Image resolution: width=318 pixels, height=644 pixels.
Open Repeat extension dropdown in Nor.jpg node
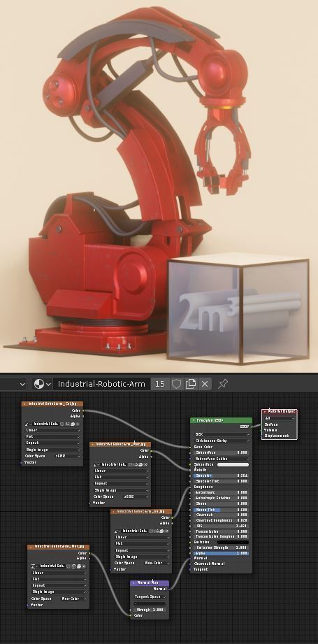[x=58, y=586]
